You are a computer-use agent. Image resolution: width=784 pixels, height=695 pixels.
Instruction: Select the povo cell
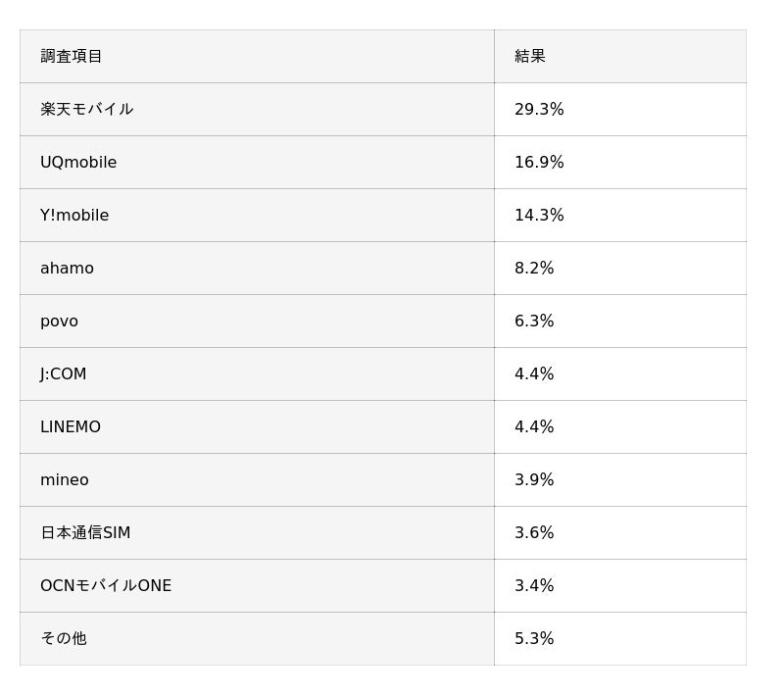coord(59,322)
